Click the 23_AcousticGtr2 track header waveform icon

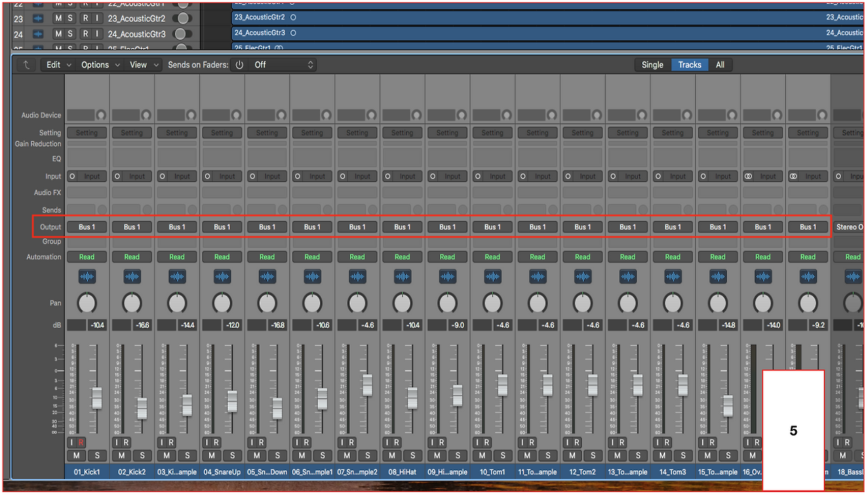coord(38,18)
